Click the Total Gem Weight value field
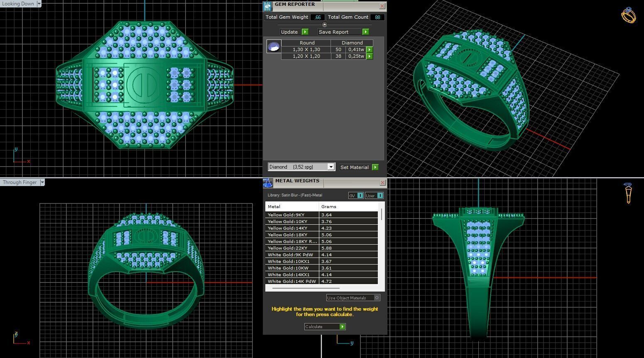 (317, 17)
